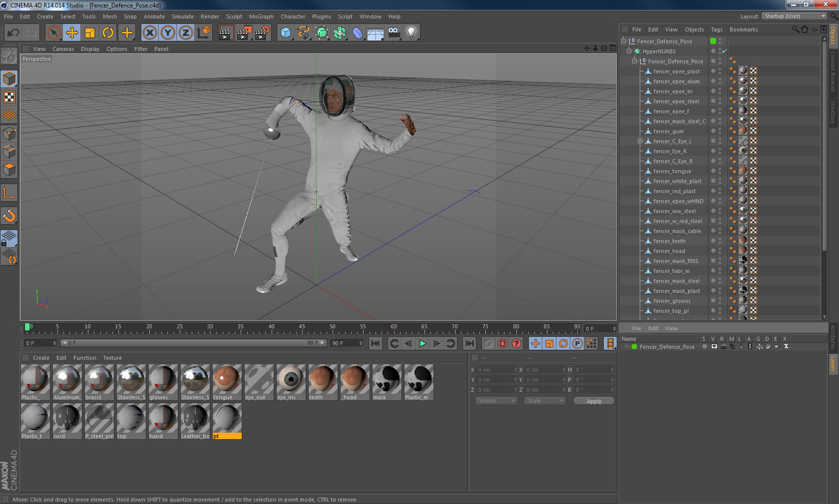Open the Render Settings icon
Image resolution: width=839 pixels, height=504 pixels.
coord(263,33)
